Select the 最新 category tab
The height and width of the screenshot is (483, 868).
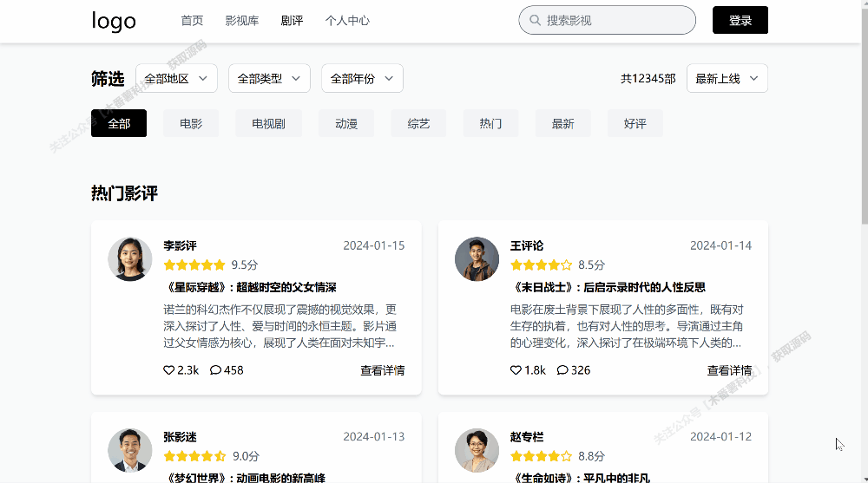click(x=563, y=123)
